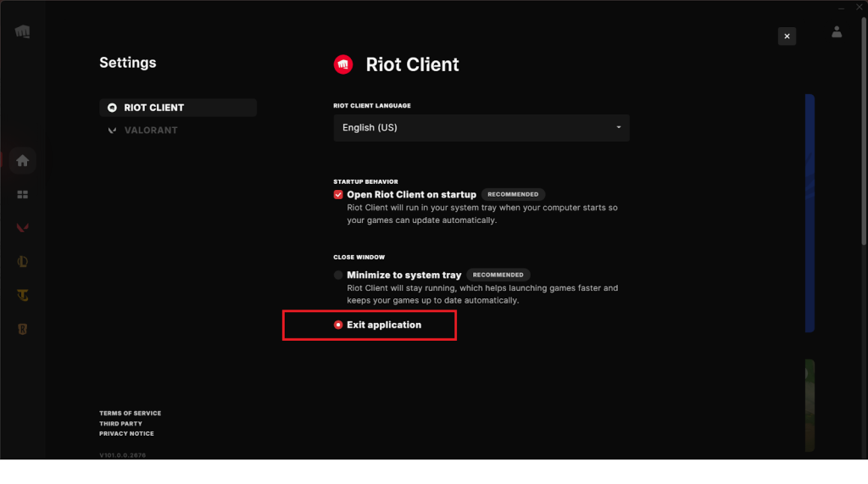The width and height of the screenshot is (868, 484).
Task: Open the Third Party link
Action: coord(120,424)
